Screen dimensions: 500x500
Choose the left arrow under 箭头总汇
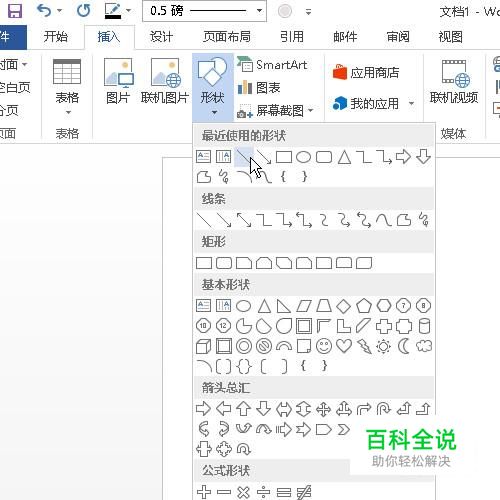[223, 409]
